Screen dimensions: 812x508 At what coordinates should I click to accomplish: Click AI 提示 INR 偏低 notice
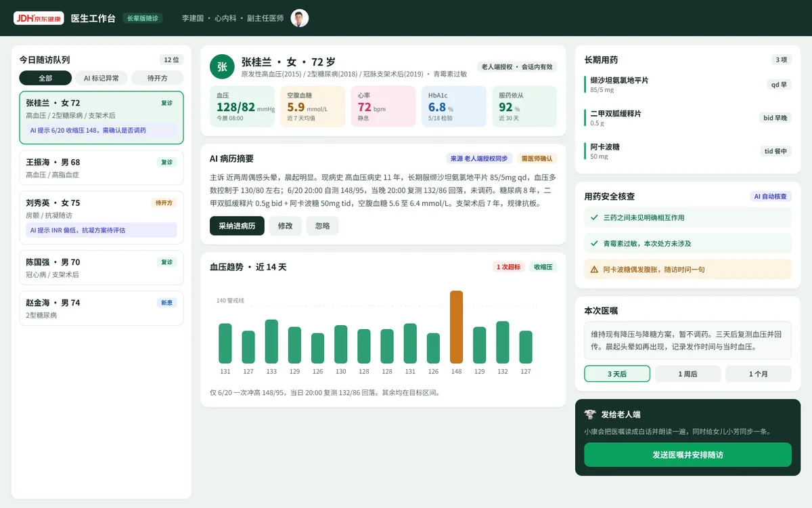coord(101,230)
